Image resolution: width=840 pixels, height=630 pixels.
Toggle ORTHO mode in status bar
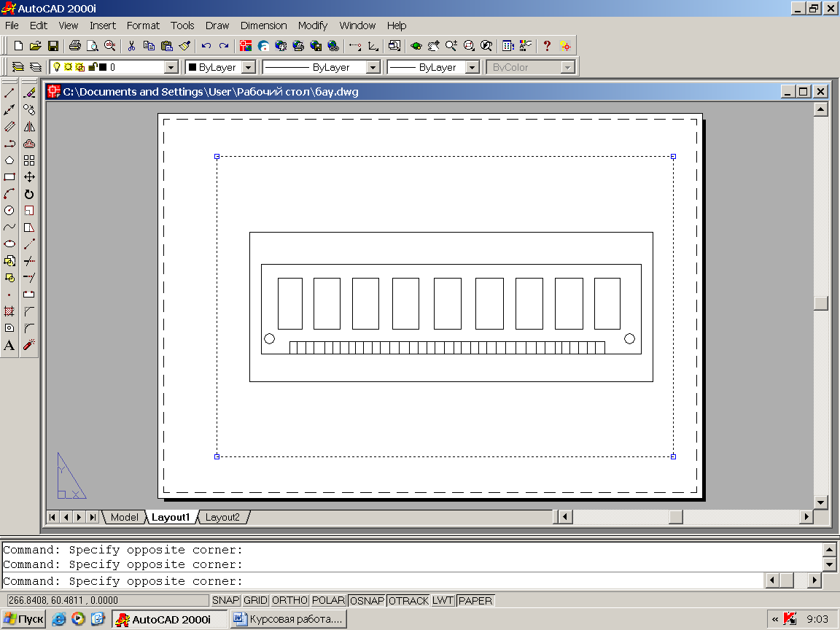(x=289, y=601)
